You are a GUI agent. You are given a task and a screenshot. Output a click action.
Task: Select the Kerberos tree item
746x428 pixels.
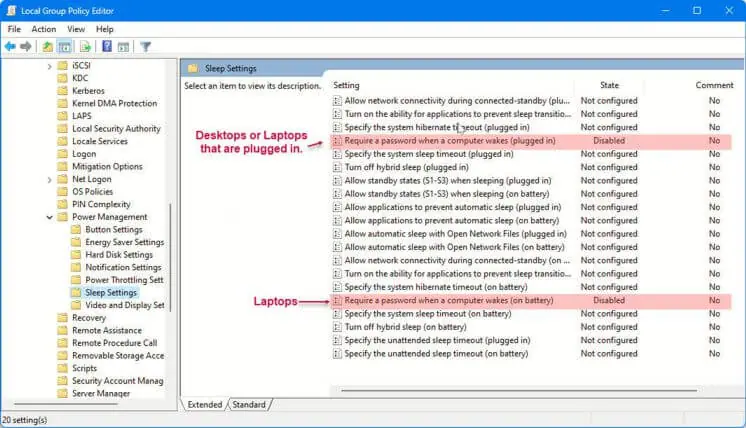(x=88, y=91)
